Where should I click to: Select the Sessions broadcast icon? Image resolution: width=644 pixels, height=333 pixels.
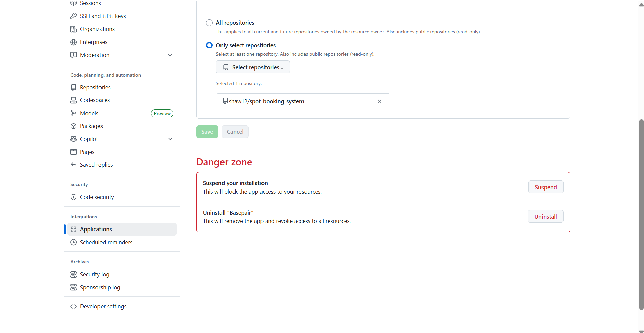click(x=73, y=3)
